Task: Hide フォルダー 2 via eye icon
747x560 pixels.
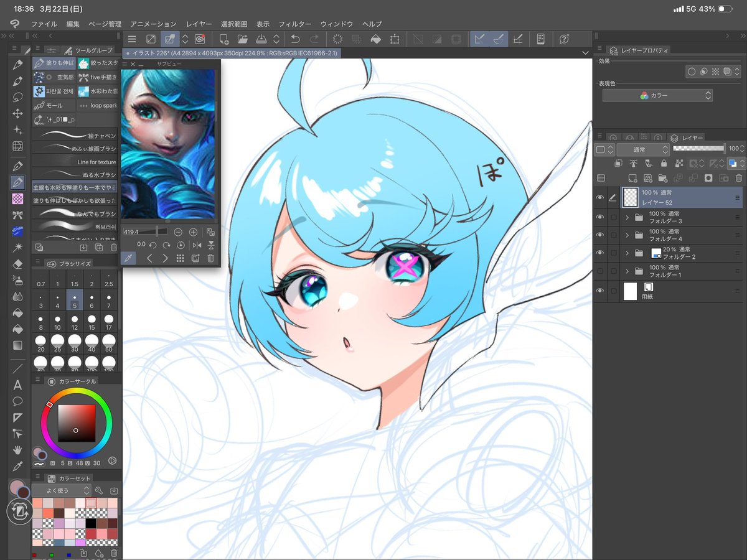Action: pyautogui.click(x=600, y=253)
